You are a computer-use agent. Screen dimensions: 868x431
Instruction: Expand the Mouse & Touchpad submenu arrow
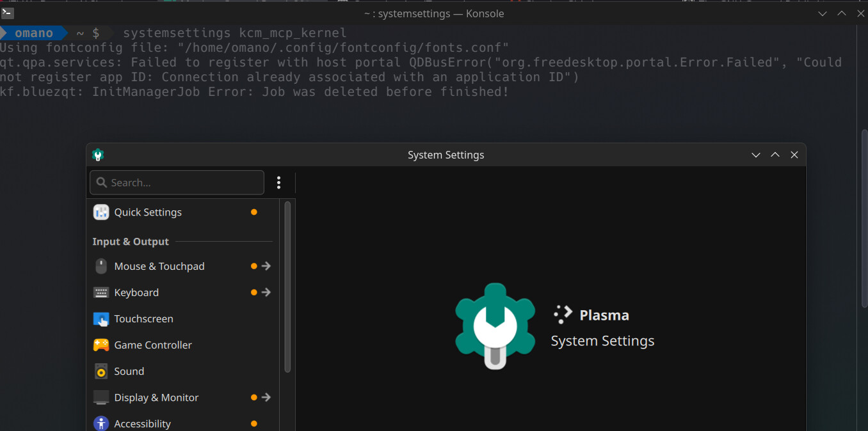(266, 266)
